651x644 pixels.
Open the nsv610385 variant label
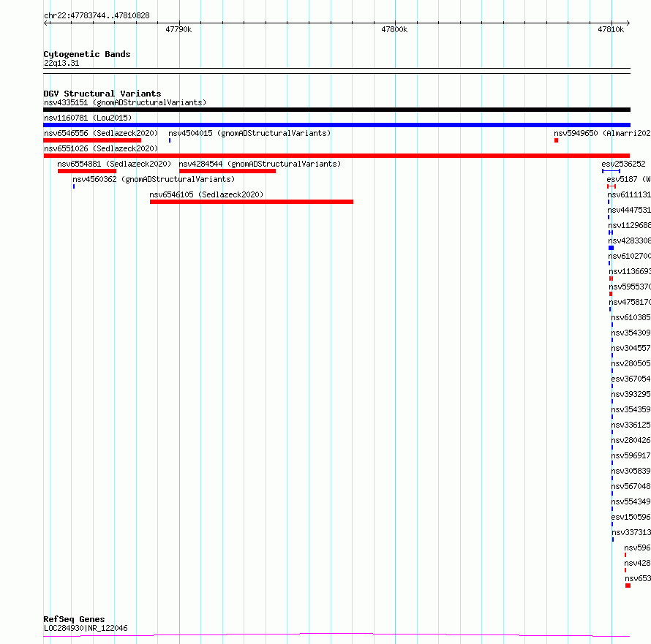(x=631, y=317)
